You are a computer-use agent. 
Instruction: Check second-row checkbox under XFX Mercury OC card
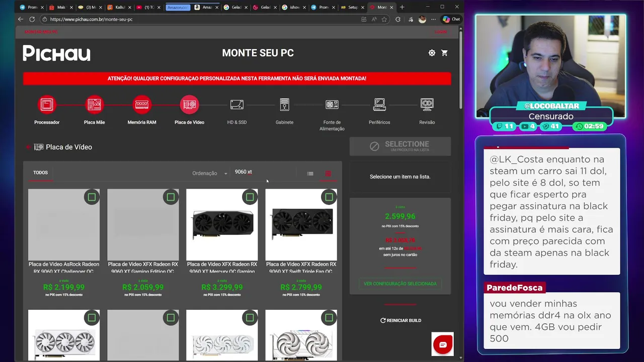point(250,318)
